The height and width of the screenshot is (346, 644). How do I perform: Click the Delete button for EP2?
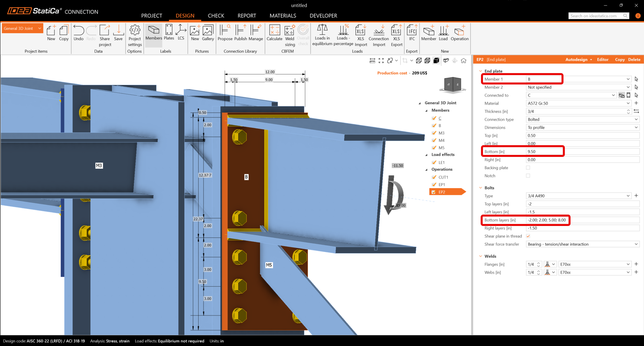[634, 60]
